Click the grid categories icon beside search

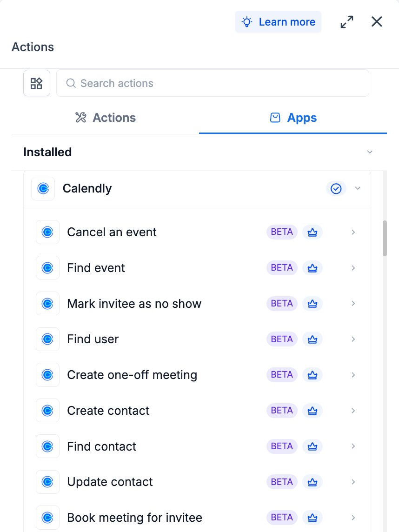pos(37,83)
